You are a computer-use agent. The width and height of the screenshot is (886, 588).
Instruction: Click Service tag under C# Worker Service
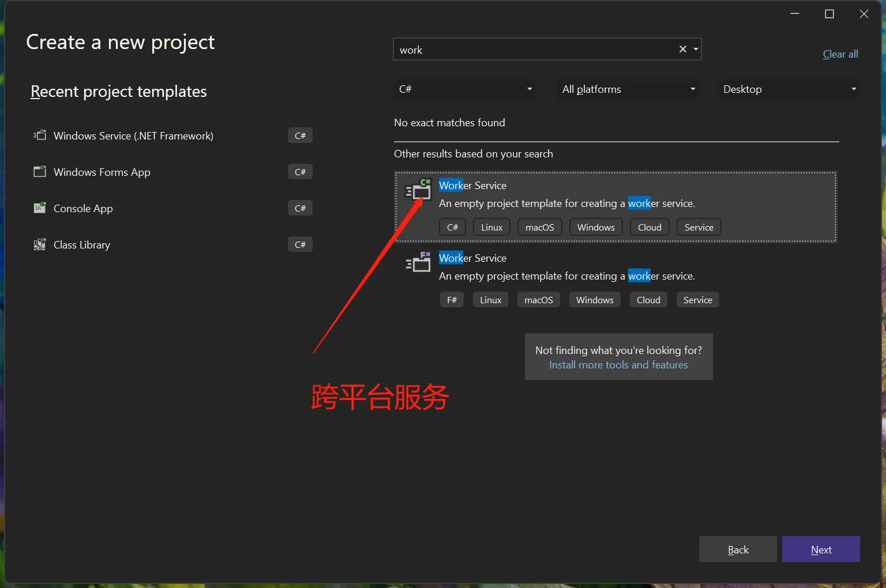(x=699, y=227)
